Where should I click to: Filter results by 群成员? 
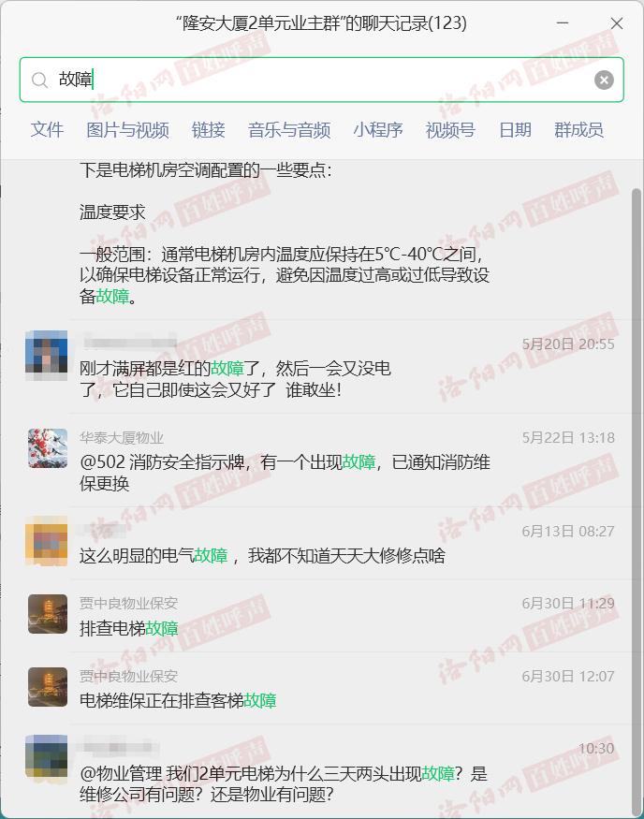point(578,129)
